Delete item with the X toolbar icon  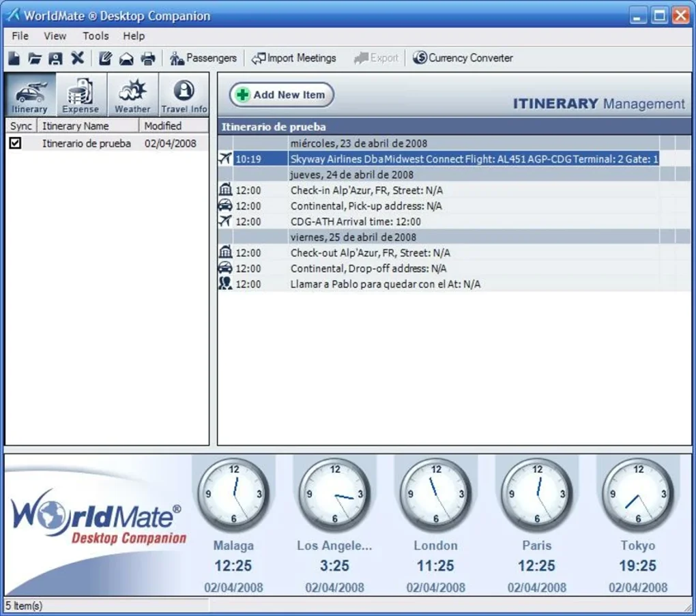tap(77, 58)
